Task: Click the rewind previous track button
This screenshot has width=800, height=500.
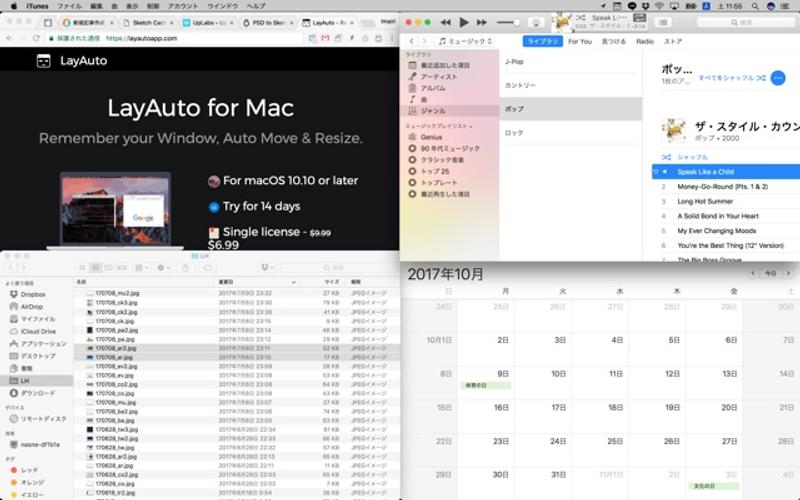Action: [445, 22]
